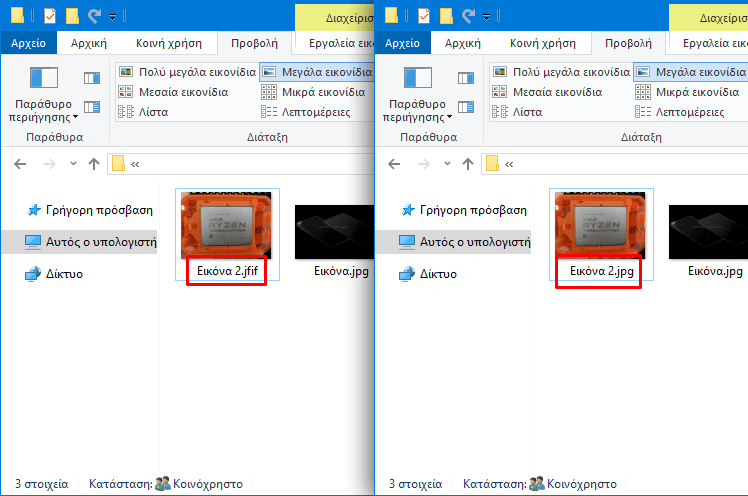Toggle preview pane icon in left window
Viewport: 748px width, 496px height.
[92, 78]
